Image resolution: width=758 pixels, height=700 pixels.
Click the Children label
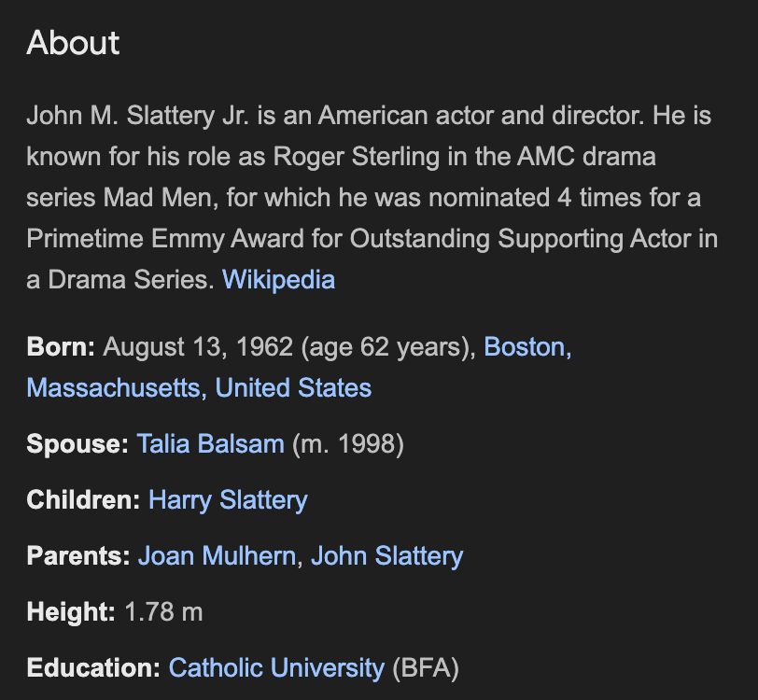click(x=84, y=500)
